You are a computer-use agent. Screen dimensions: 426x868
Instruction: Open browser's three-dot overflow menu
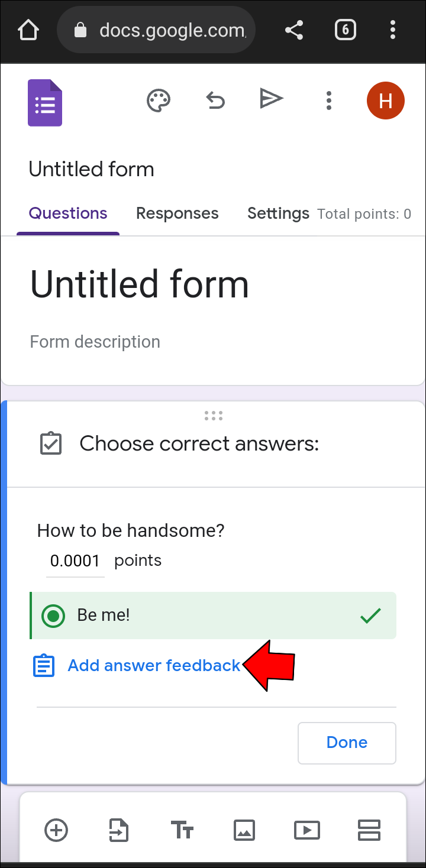[393, 30]
